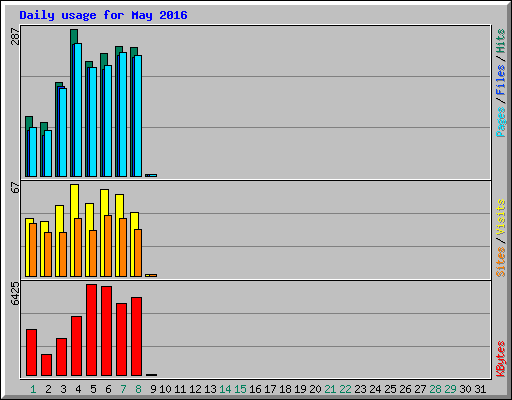
Task: Click day 14 on the x-axis
Action: (225, 389)
